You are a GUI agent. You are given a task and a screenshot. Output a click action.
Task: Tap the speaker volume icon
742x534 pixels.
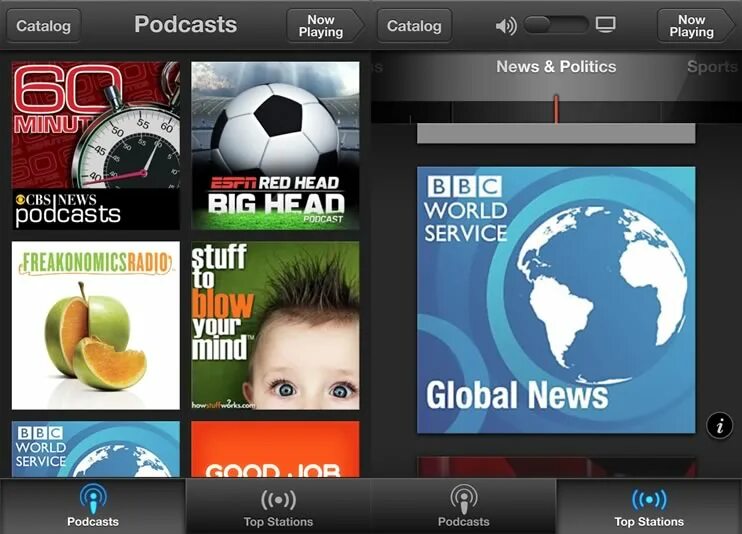click(506, 26)
